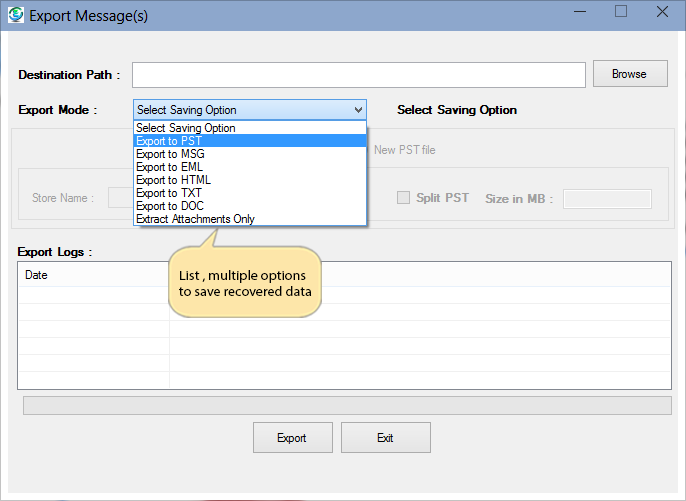Maximize the Export Message(s) window
Image resolution: width=686 pixels, height=501 pixels.
tap(620, 12)
